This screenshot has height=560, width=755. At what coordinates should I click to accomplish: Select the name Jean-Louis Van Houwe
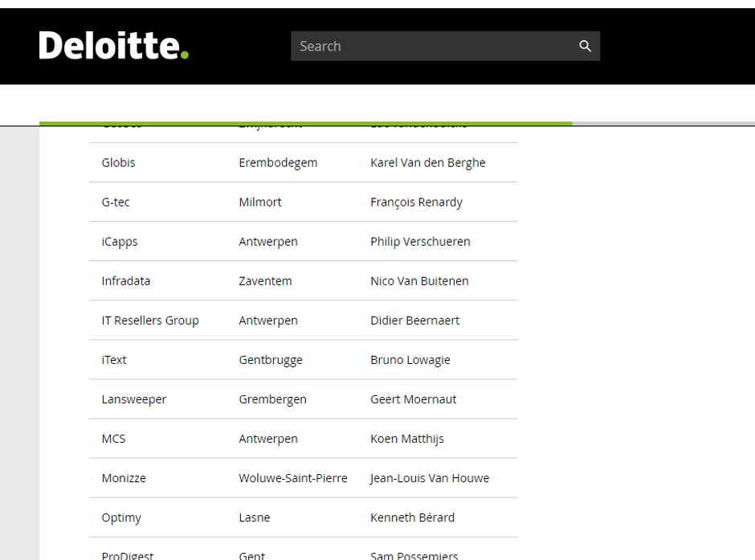[x=430, y=477]
